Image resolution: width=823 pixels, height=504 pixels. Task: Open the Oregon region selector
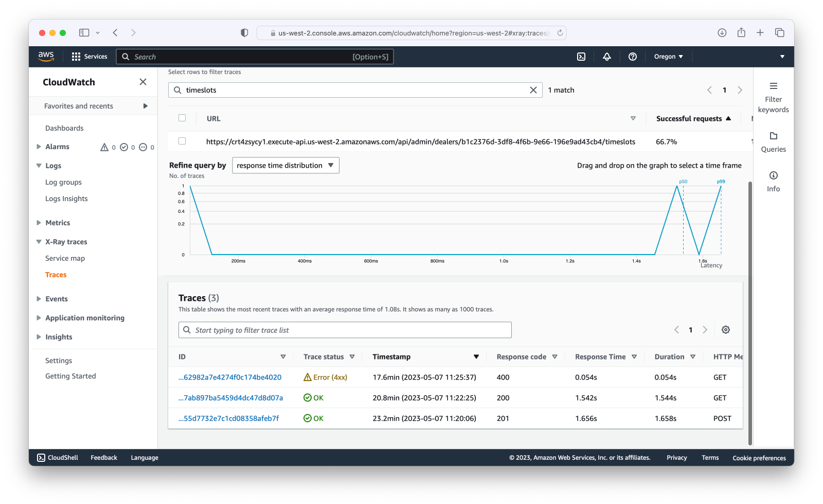click(668, 57)
